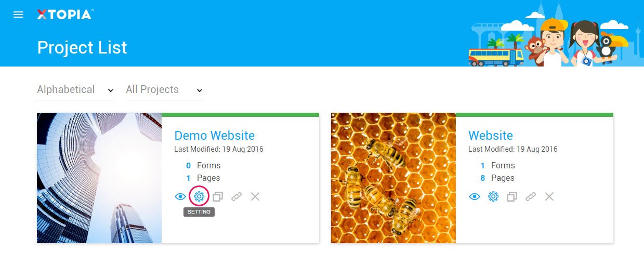Viewport: 644px width, 265px height.
Task: Expand the Alphabetical sort dropdown
Action: [75, 90]
